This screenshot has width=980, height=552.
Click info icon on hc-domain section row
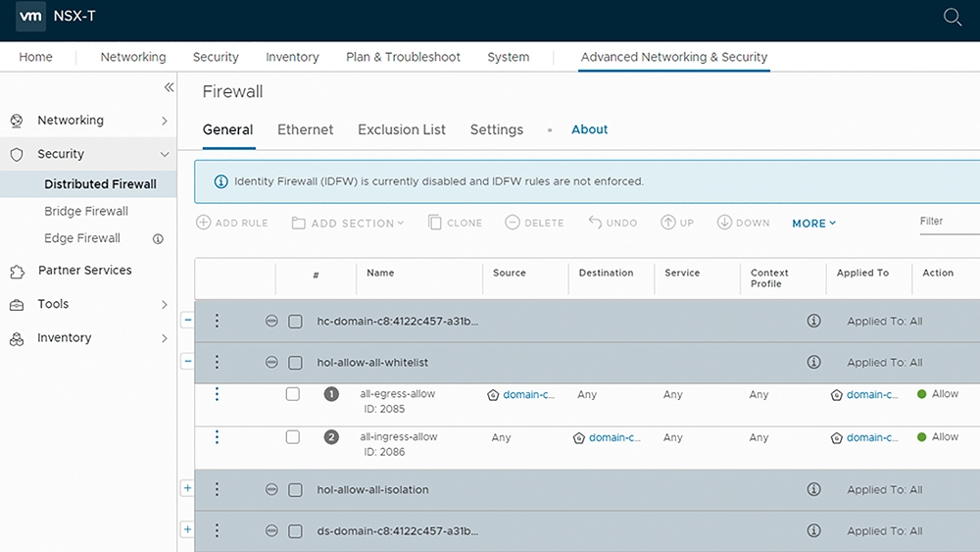point(813,321)
